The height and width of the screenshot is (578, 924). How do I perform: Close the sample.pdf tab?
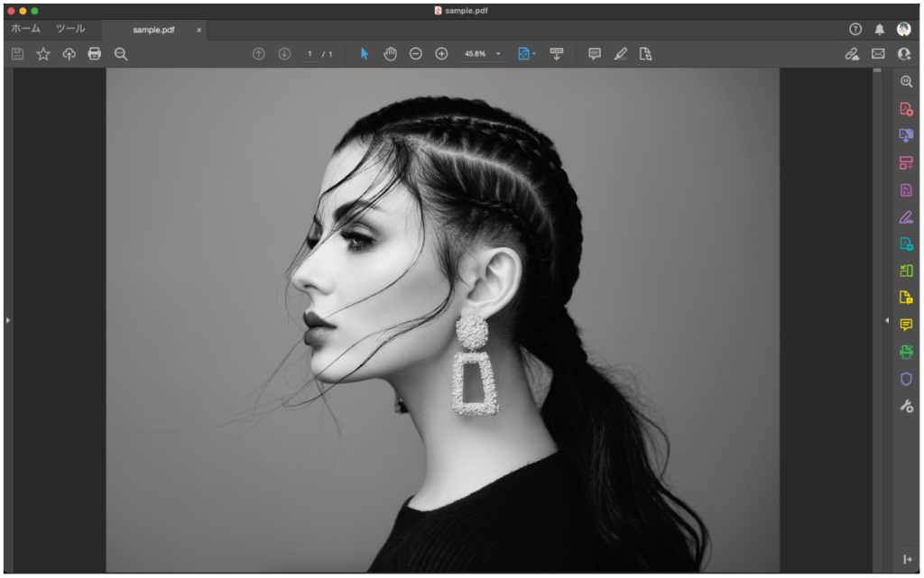(x=199, y=30)
